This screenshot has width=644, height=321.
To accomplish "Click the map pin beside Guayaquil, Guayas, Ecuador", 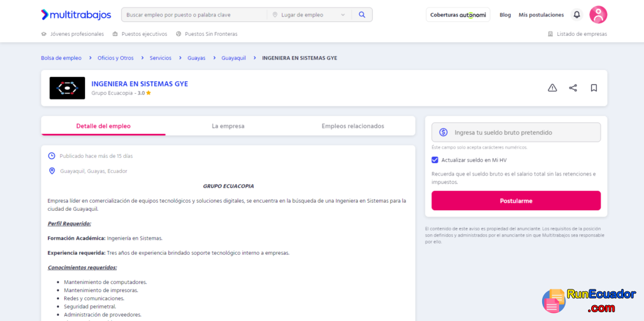I will click(x=52, y=171).
